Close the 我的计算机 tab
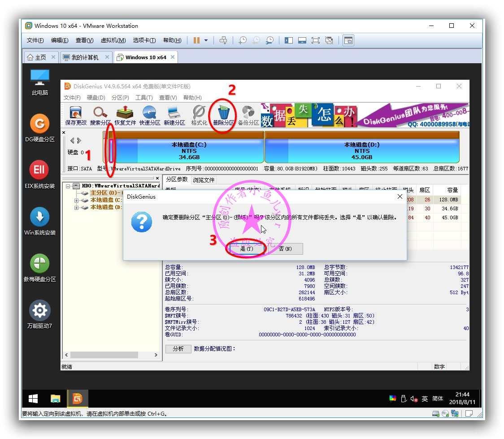Image resolution: width=504 pixels, height=439 pixels. click(x=107, y=57)
